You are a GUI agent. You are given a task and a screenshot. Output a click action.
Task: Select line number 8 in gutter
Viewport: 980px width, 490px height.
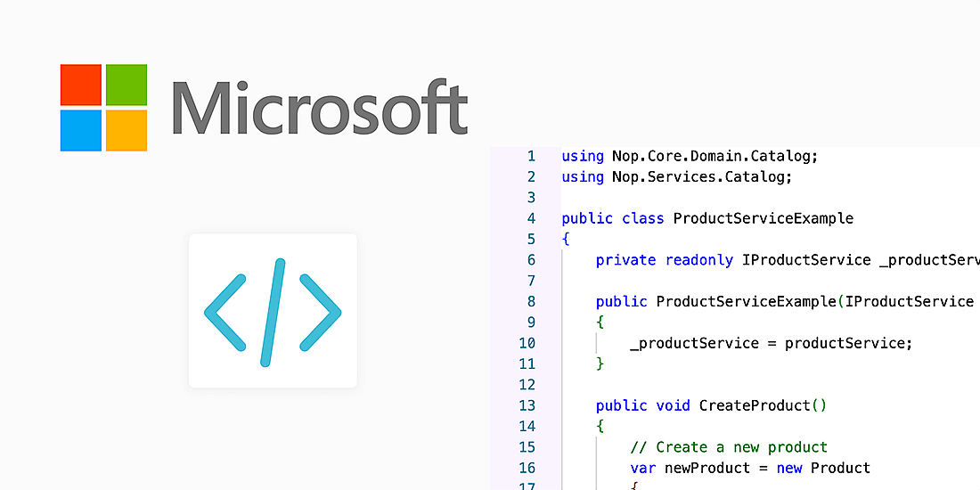pos(531,302)
